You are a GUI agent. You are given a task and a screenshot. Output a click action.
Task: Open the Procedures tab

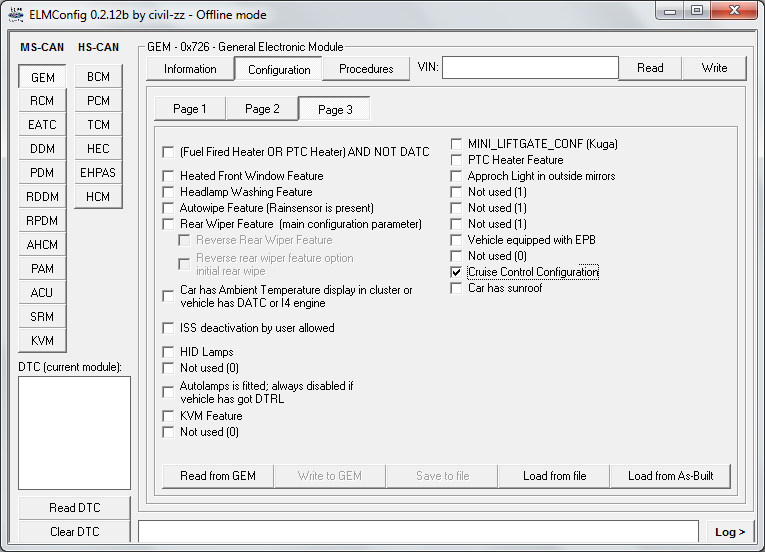click(366, 69)
